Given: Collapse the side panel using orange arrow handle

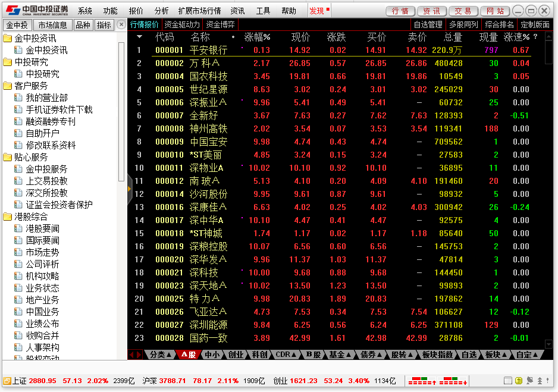Looking at the screenshot, I should pos(129,188).
